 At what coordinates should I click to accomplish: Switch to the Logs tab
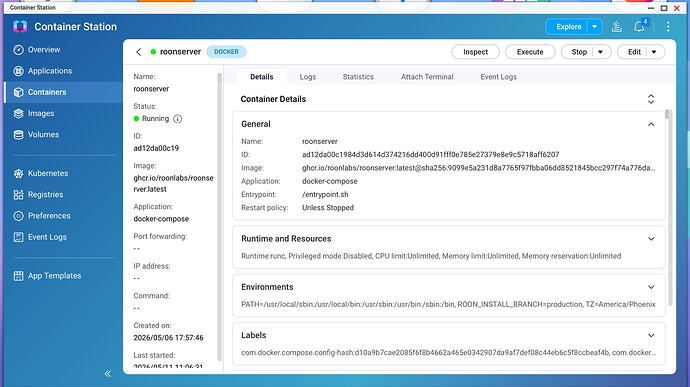click(308, 77)
